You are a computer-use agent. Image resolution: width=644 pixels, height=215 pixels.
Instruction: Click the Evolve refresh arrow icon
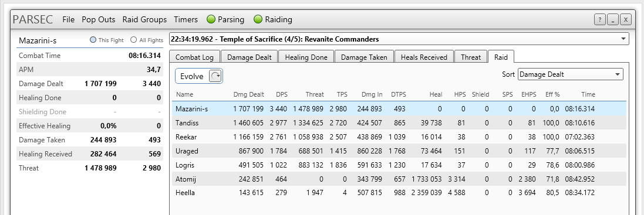215,76
